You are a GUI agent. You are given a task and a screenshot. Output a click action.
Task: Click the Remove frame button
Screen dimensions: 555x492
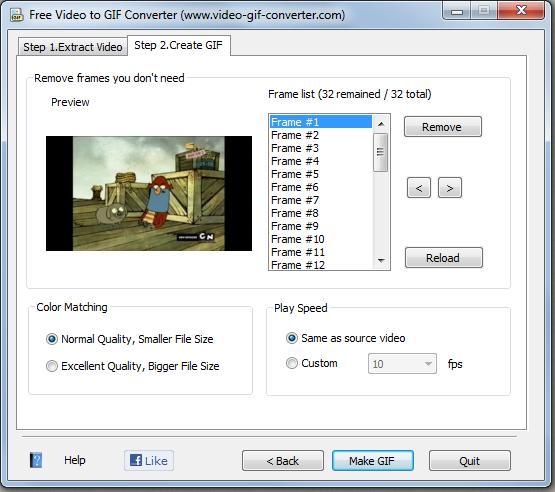(443, 127)
